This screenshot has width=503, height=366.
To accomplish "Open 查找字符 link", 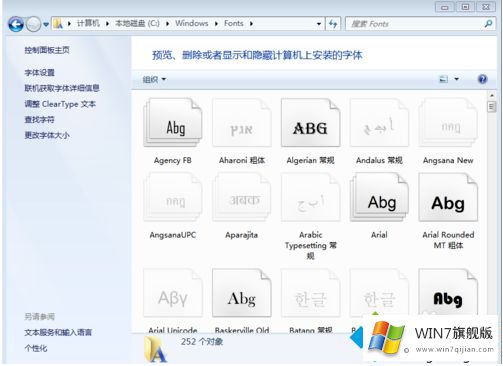I will coord(39,119).
